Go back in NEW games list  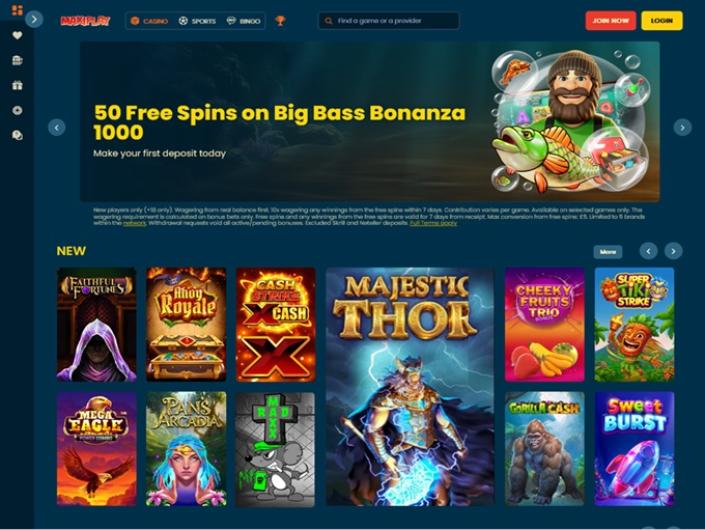648,251
